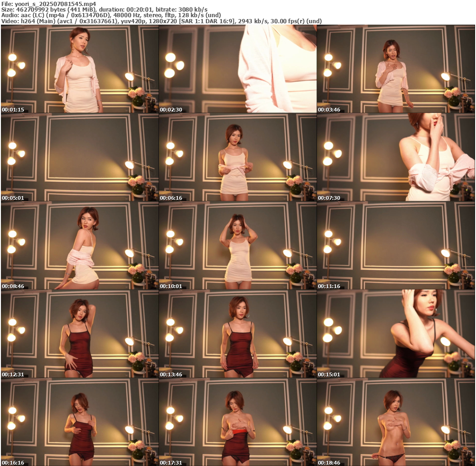Viewport: 476px width, 466px height.
Task: Select the thumbnail at 00:08:46
Action: [79, 246]
